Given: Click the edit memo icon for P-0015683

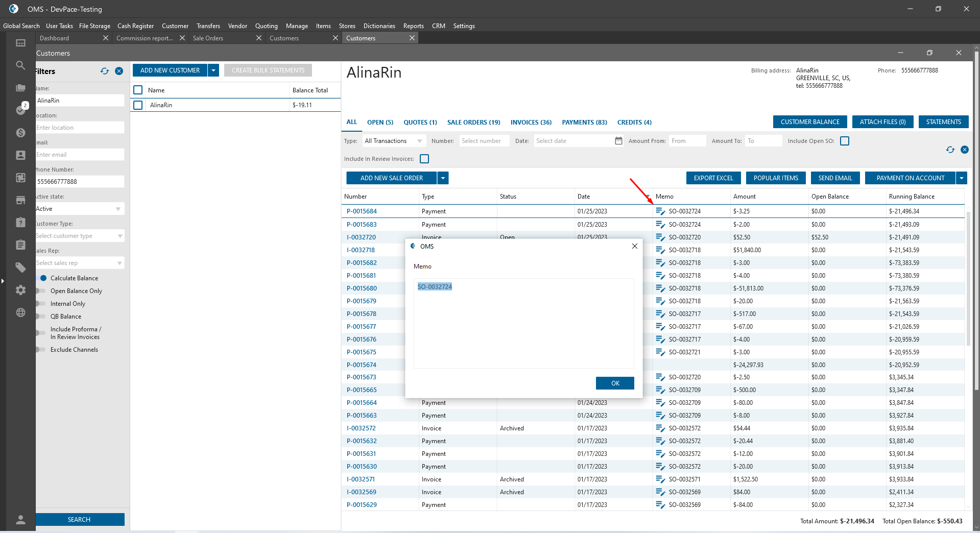Looking at the screenshot, I should (660, 225).
